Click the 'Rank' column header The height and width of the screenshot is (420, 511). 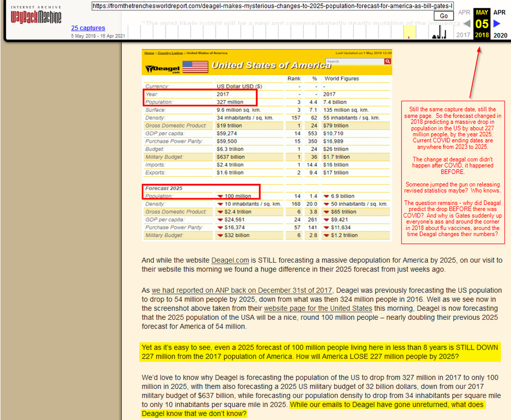click(x=294, y=79)
